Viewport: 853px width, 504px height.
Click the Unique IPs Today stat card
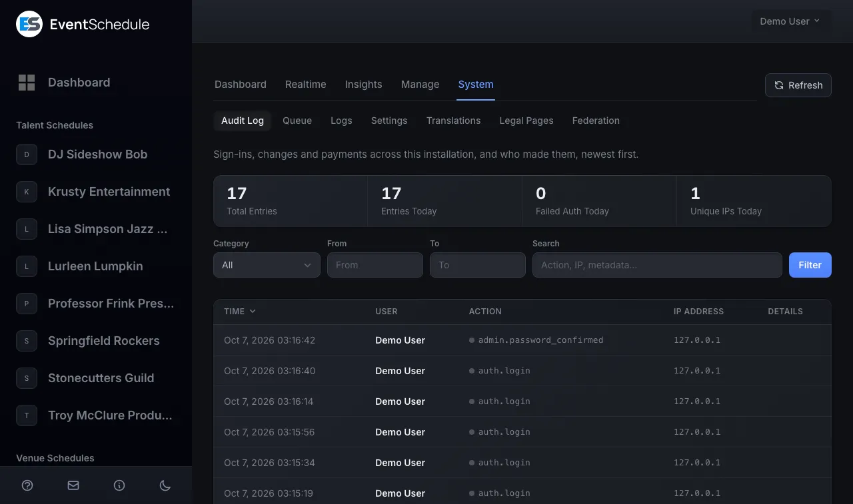[x=754, y=201]
